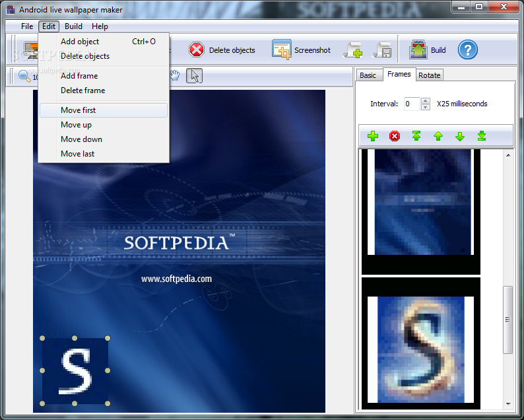
Task: Select the hand pan tool
Action: tap(174, 75)
